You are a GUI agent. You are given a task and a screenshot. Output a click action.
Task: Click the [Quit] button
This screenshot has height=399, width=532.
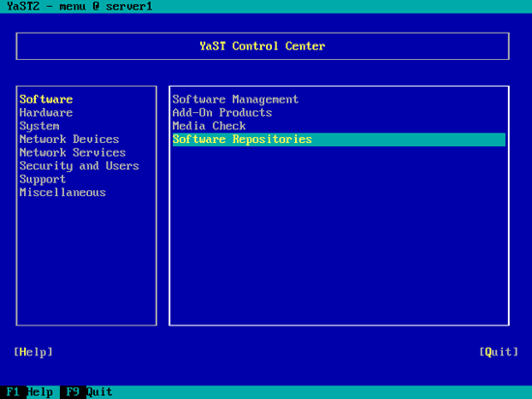499,352
